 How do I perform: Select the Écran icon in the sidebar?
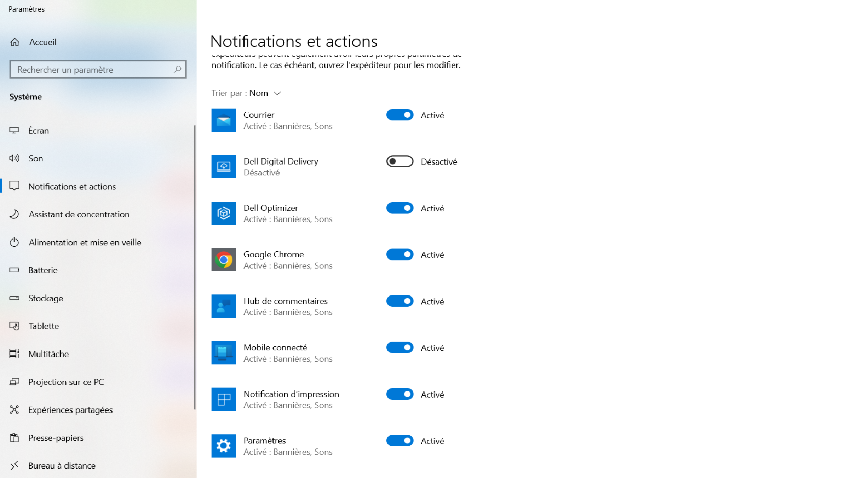[x=15, y=130]
